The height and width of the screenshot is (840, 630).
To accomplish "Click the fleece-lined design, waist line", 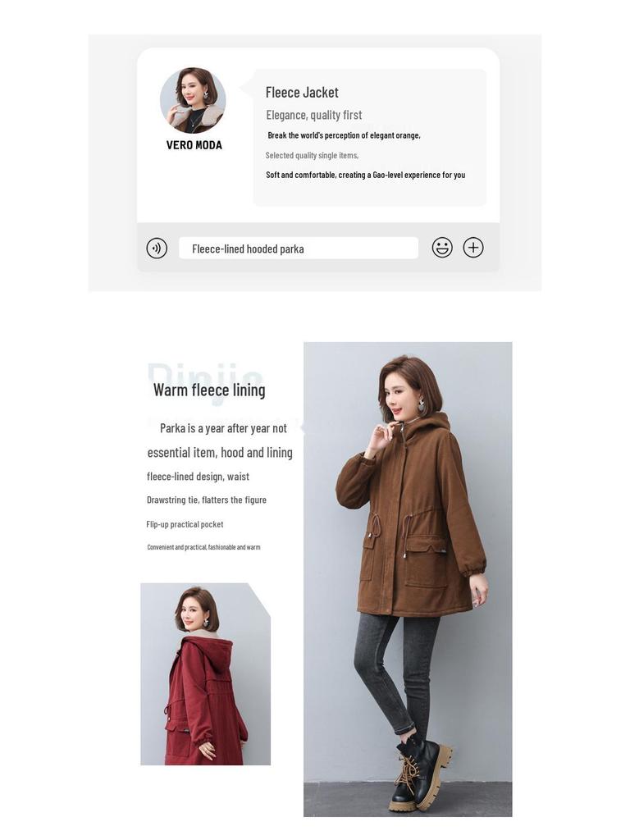I will tap(198, 477).
